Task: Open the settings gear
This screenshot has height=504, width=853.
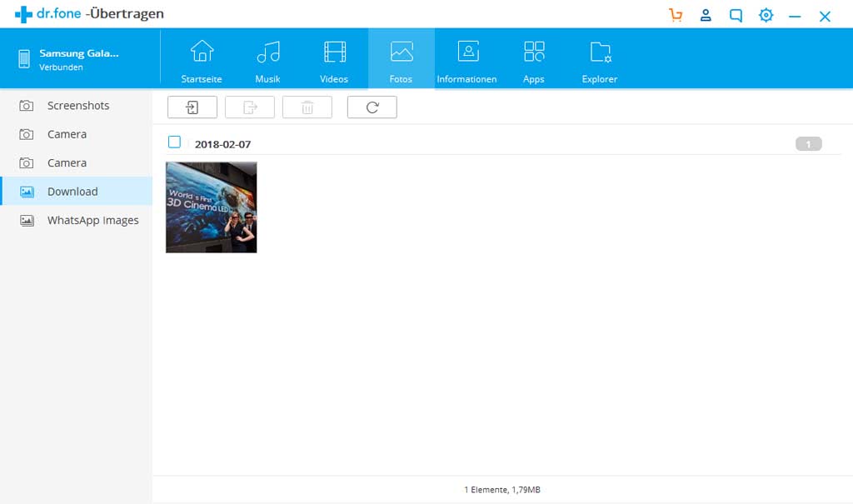Action: tap(766, 15)
